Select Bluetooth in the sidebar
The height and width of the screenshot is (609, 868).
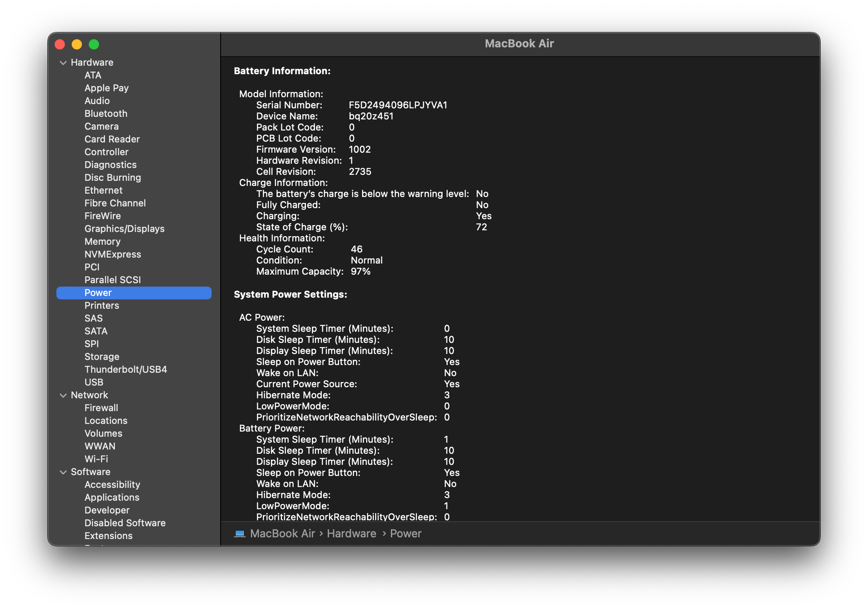pyautogui.click(x=106, y=113)
